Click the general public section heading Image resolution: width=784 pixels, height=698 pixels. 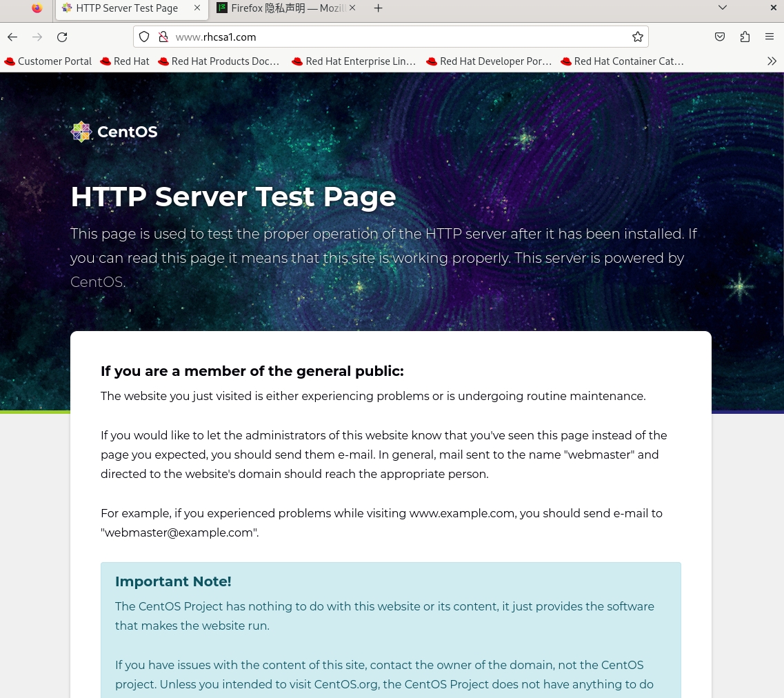[252, 371]
